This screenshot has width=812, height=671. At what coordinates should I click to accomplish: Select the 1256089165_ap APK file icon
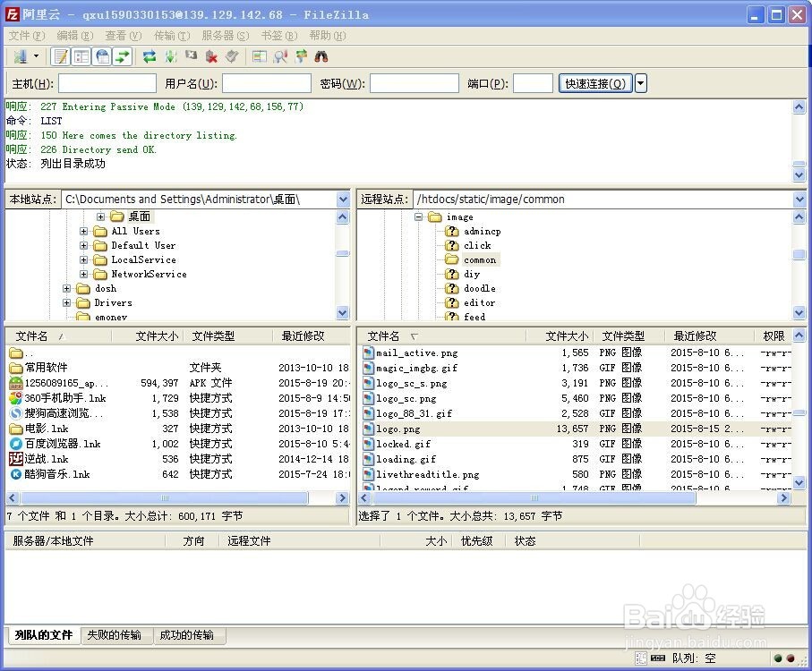tap(16, 383)
